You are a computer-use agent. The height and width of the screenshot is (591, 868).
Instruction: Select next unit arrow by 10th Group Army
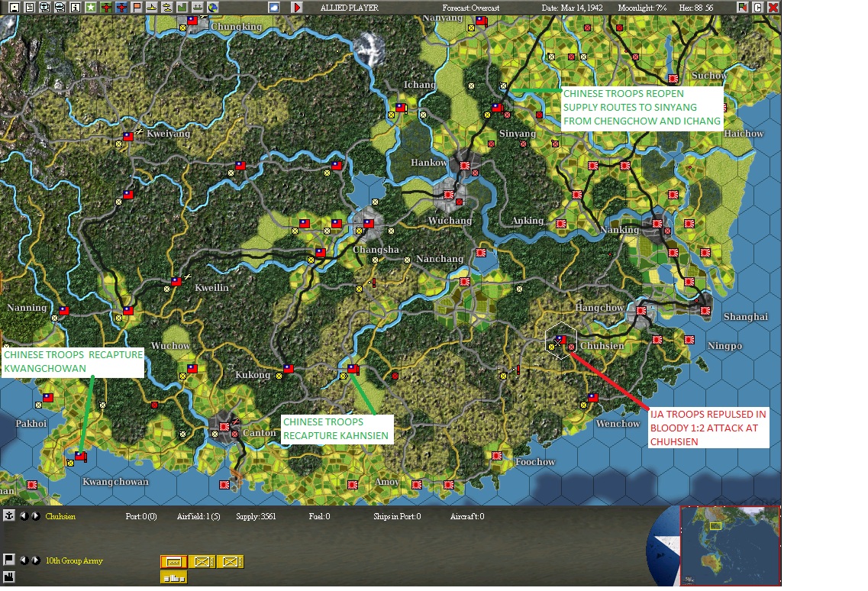tap(35, 560)
